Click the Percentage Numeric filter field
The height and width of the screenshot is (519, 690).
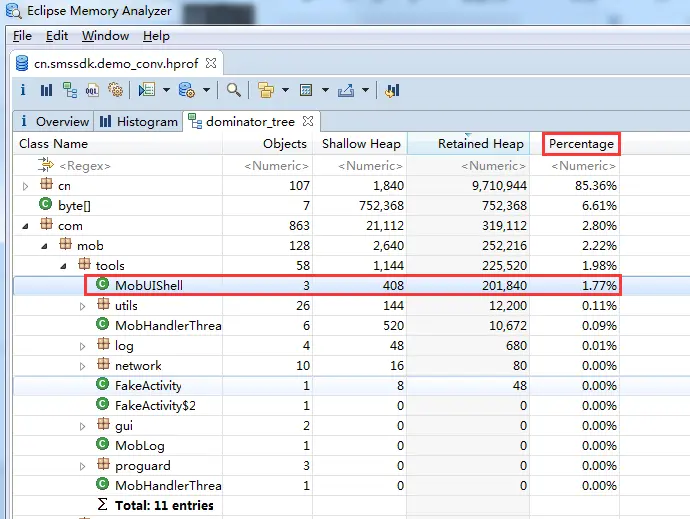tap(575, 166)
